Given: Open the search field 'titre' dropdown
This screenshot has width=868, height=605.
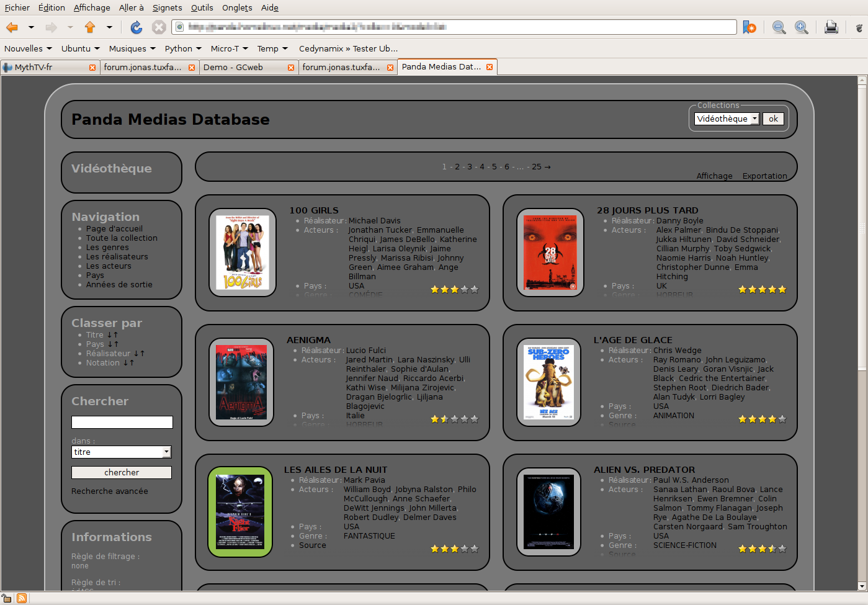Looking at the screenshot, I should pyautogui.click(x=166, y=452).
